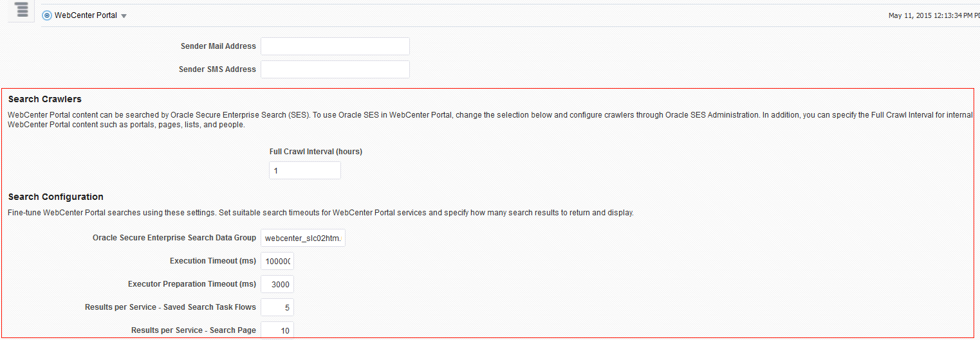The height and width of the screenshot is (340, 980).
Task: Click the Search Data Group input field
Action: click(x=303, y=238)
